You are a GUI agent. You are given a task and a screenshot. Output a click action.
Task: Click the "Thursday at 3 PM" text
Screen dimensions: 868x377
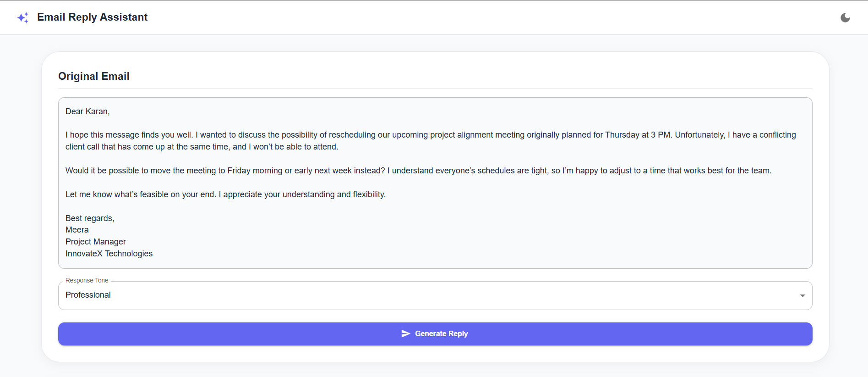click(x=638, y=135)
